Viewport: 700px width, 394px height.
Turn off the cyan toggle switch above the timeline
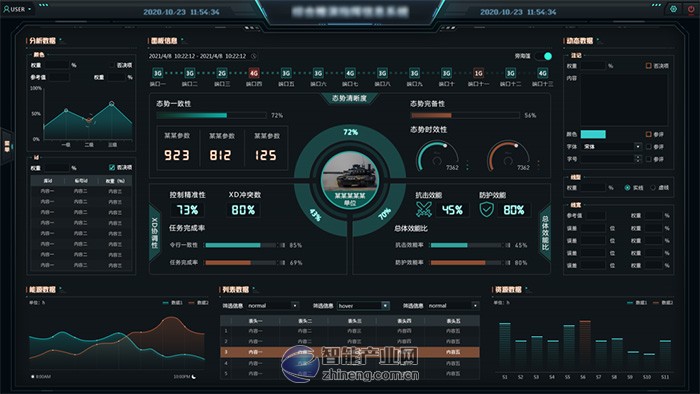543,56
